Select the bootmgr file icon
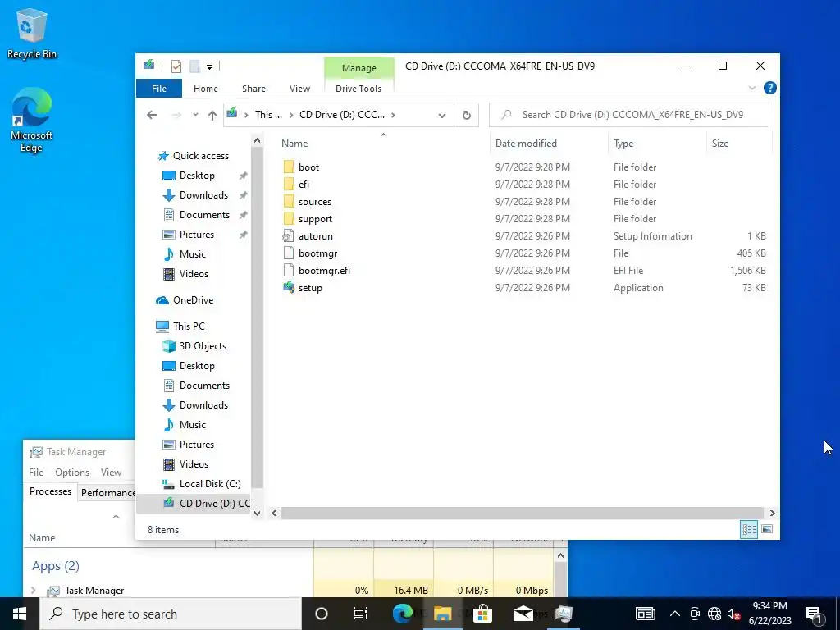 pos(289,253)
